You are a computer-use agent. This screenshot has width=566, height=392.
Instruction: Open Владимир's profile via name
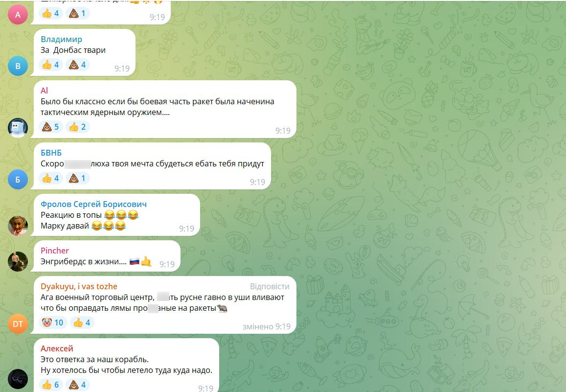point(61,39)
